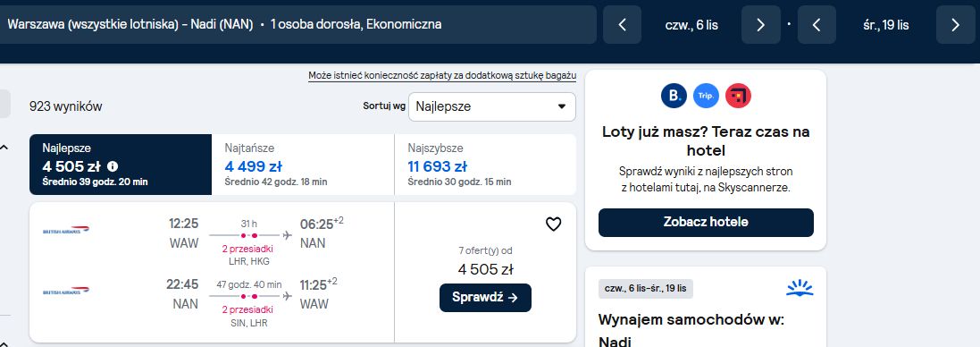Image resolution: width=980 pixels, height=347 pixels.
Task: Collapse the left filter section chevron
Action: point(4,148)
